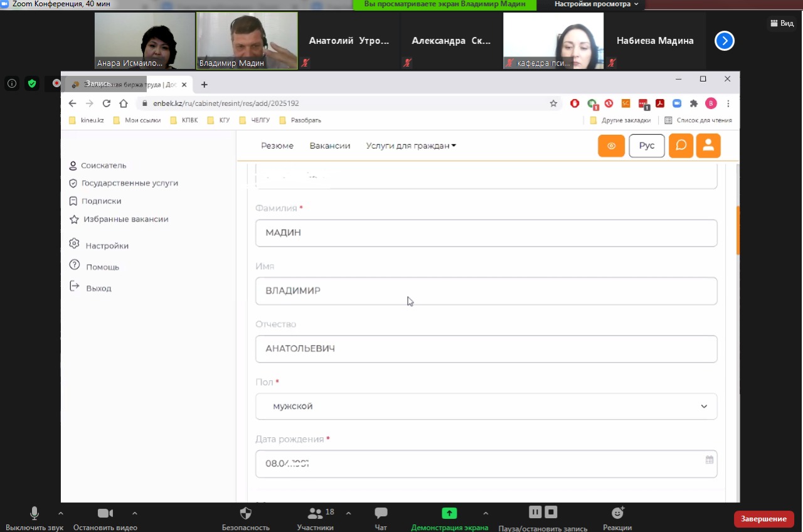
Task: Open Вакансии menu item
Action: click(330, 146)
